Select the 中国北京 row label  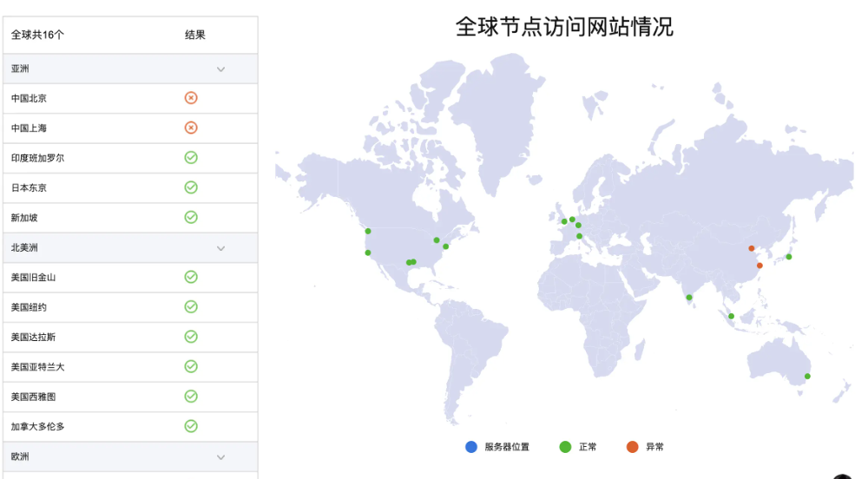(x=29, y=98)
